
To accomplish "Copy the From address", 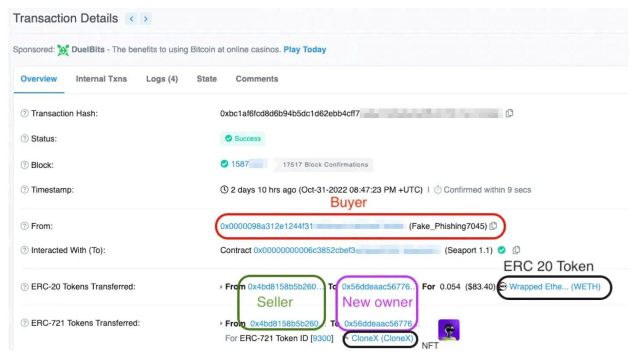I will tap(494, 226).
